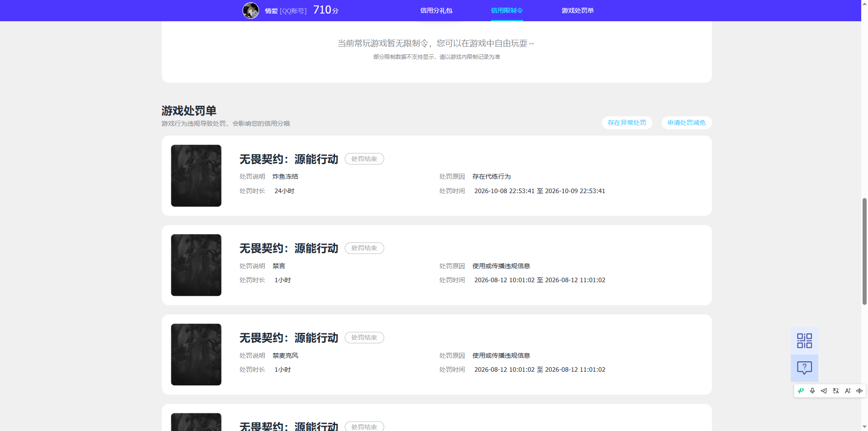Select the 信用限制令 tab
Image resolution: width=868 pixels, height=431 pixels.
tap(507, 10)
